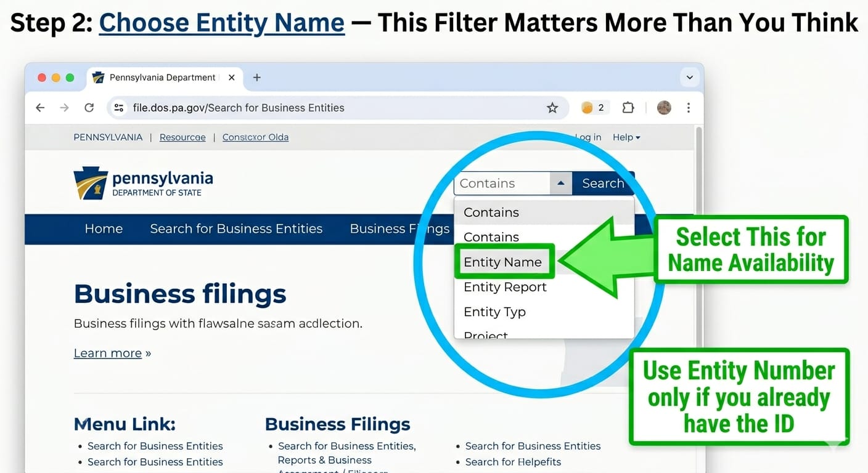Click the macOS green fullscreen button
This screenshot has width=868, height=473.
coord(70,78)
